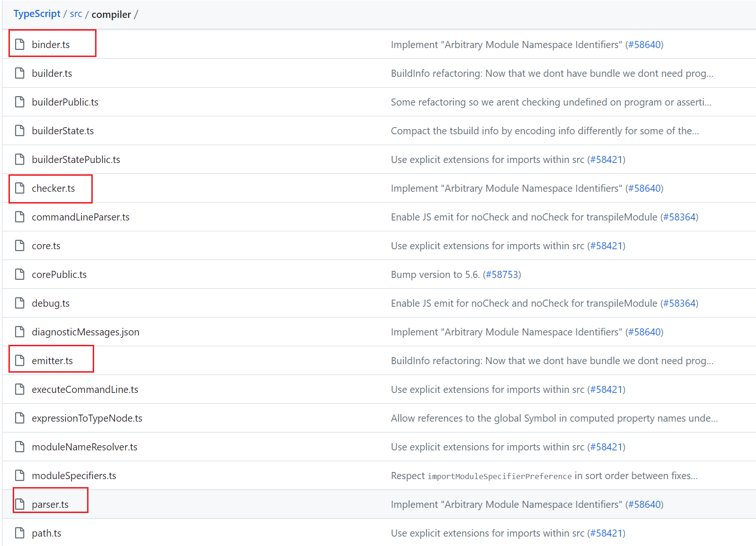
Task: Open PR #58421 link in builderStatePublic.ts row
Action: 606,159
